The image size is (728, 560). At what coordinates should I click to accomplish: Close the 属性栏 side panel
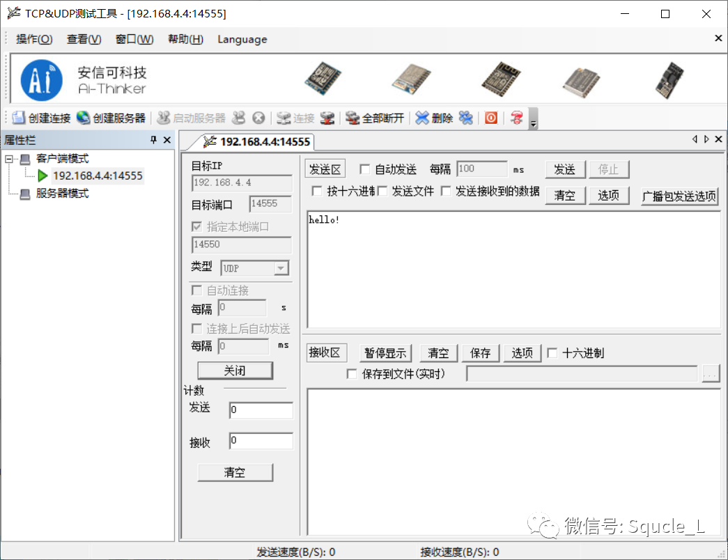(x=167, y=140)
